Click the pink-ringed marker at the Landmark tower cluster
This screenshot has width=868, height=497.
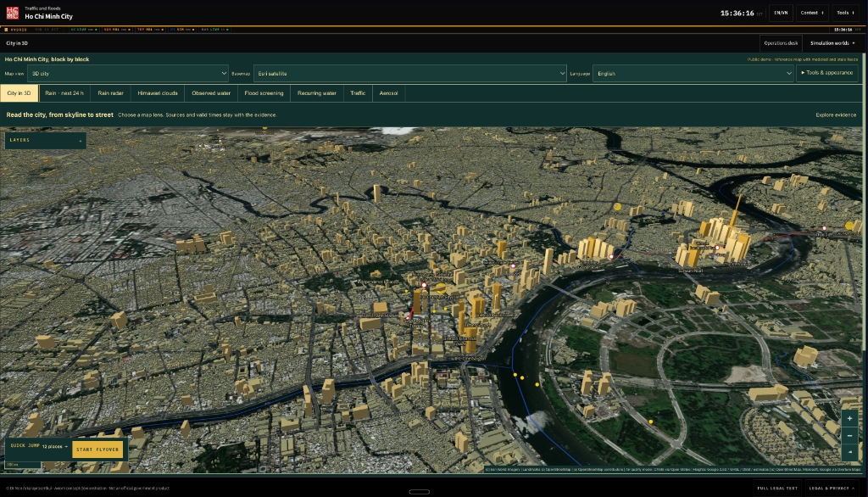pos(717,248)
